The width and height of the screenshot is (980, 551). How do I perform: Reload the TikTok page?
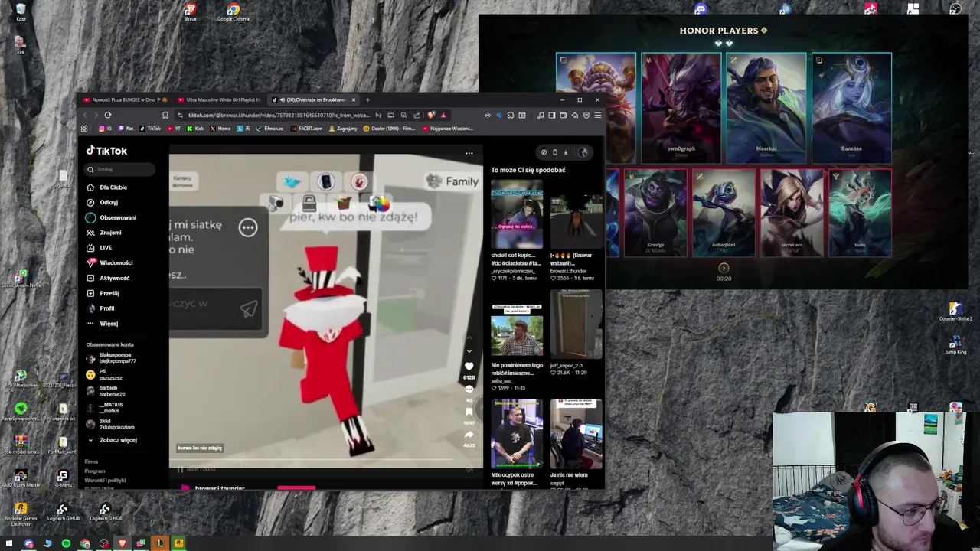point(107,115)
